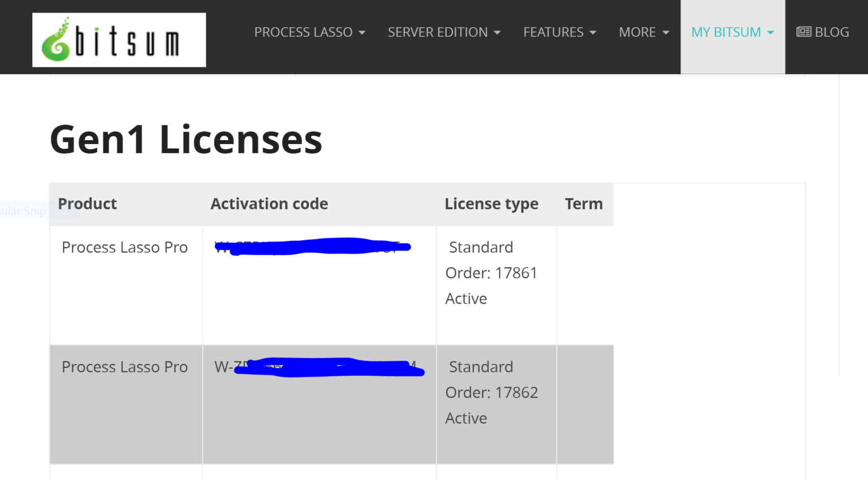Click the FEATURES navigation item
This screenshot has height=480, width=868.
point(553,32)
